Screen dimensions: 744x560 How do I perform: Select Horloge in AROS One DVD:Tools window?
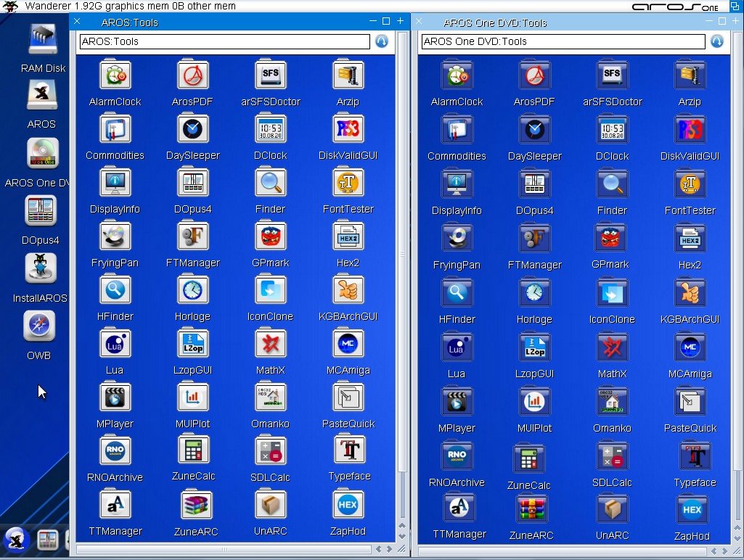click(534, 292)
